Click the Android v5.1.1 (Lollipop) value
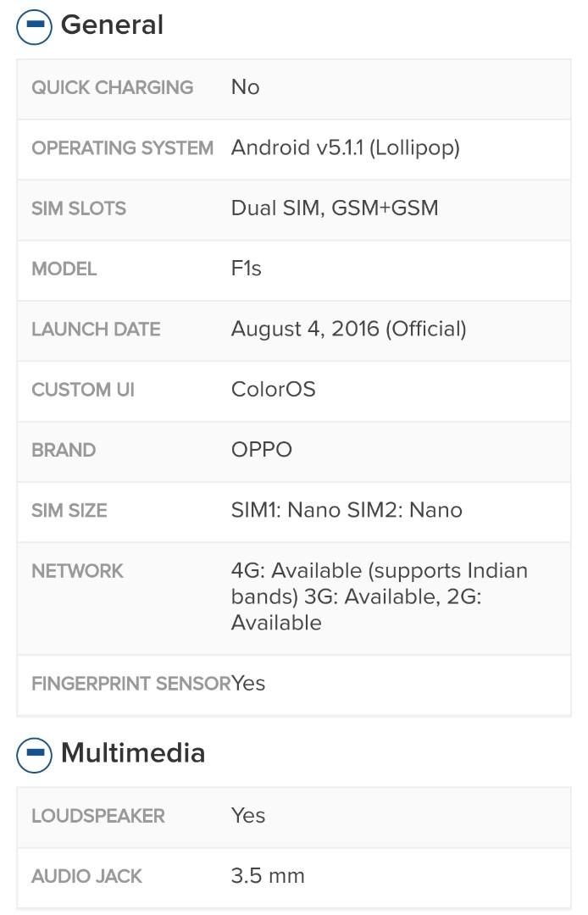588x915 pixels. point(346,148)
